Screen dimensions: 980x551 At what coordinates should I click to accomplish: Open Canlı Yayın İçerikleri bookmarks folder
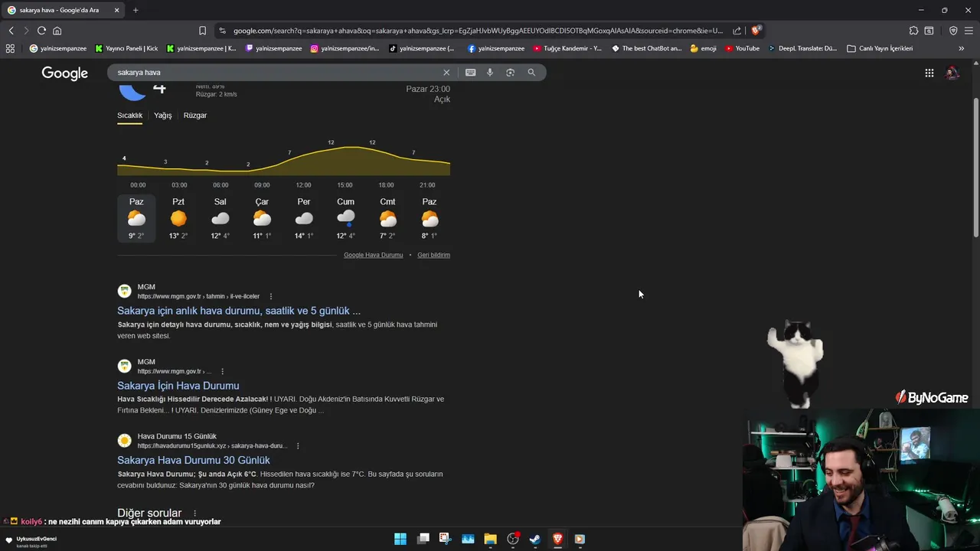point(880,48)
